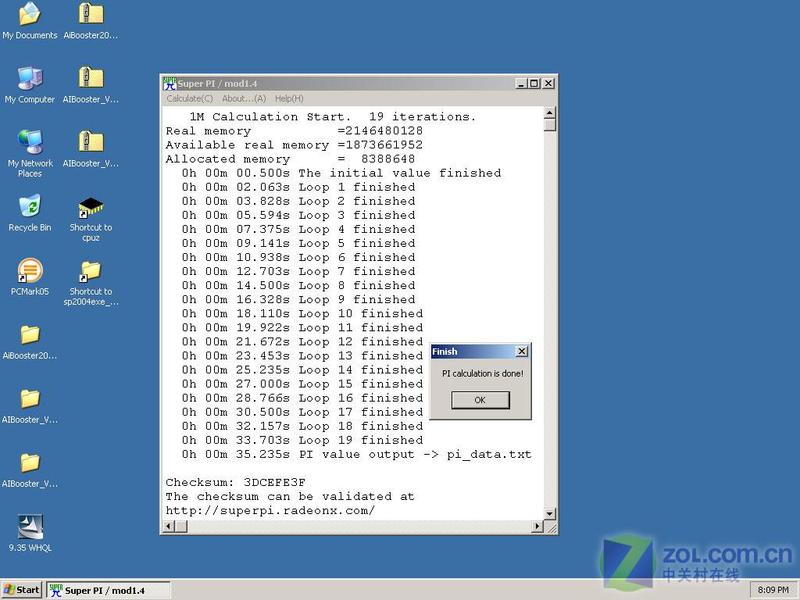Click the vertical scrollbar down arrow

pos(549,514)
